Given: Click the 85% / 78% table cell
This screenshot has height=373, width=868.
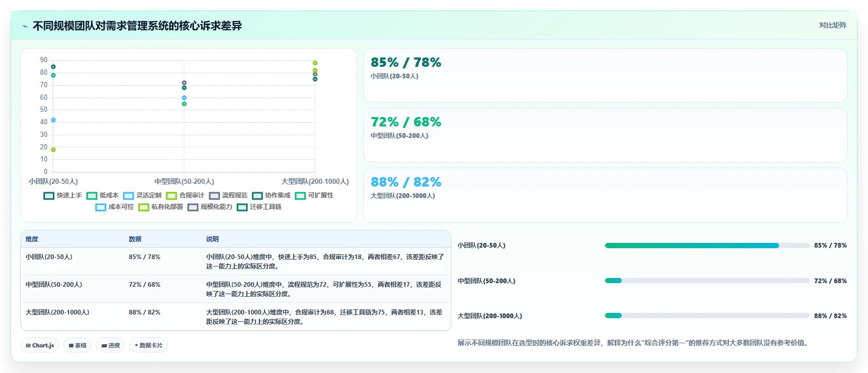Looking at the screenshot, I should point(144,257).
